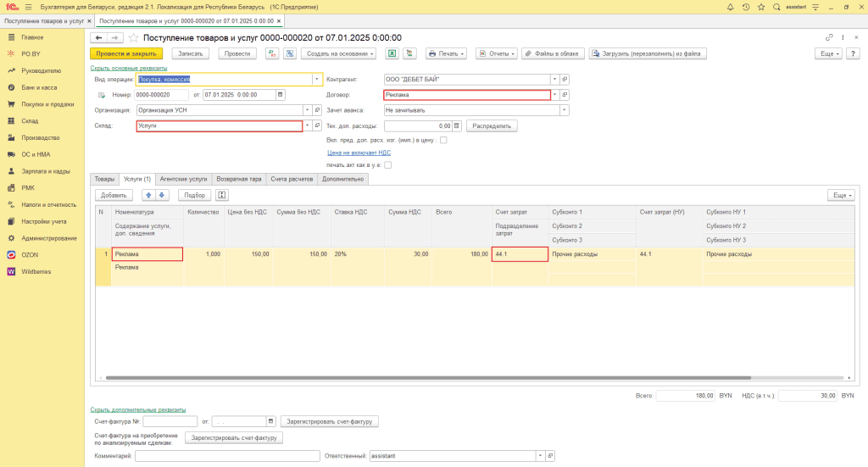The width and height of the screenshot is (868, 467).
Task: Get link using the chain icon
Action: (x=829, y=38)
